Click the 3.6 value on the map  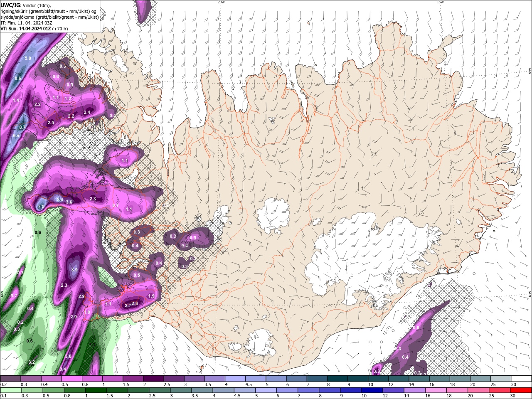tap(69, 202)
